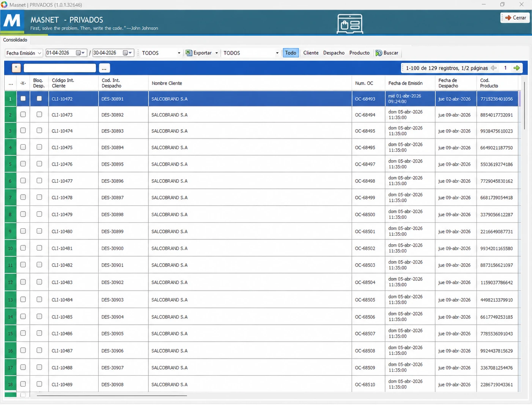Select row number 5 header

tap(10, 164)
